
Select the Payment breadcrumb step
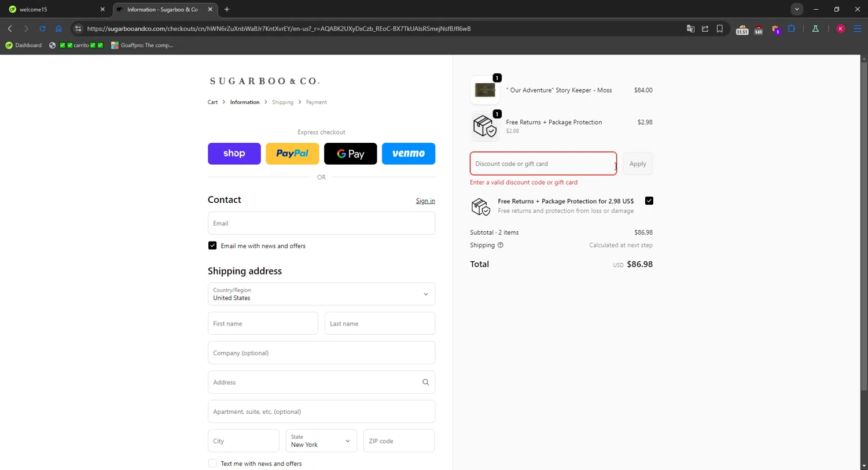(x=316, y=102)
